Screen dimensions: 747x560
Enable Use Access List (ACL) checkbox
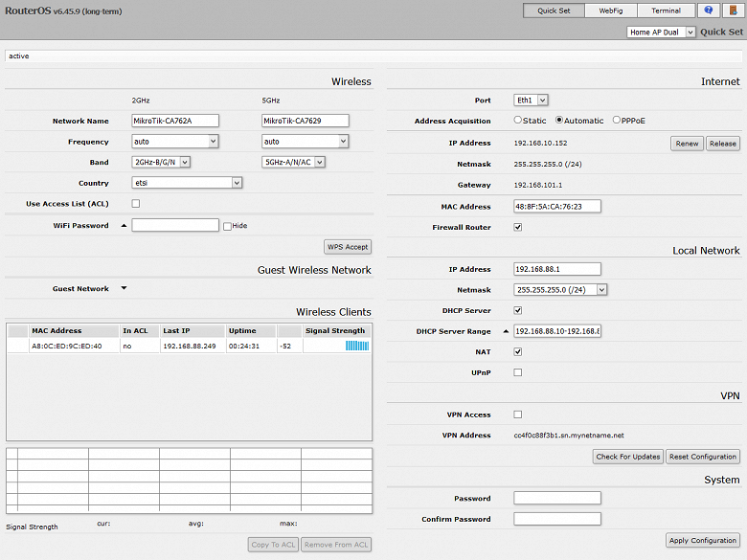click(x=135, y=204)
